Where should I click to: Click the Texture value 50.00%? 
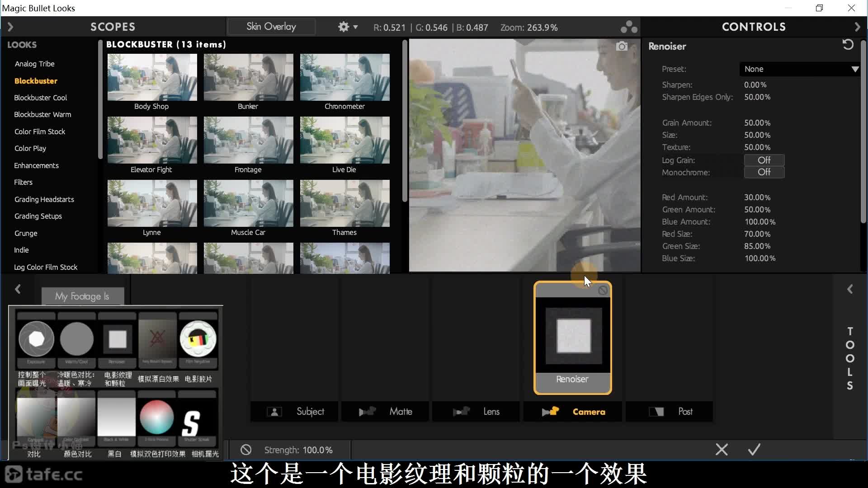757,147
